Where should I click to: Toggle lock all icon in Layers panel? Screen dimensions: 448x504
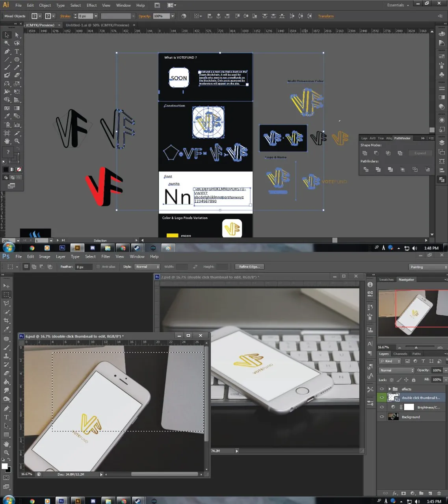(x=414, y=380)
